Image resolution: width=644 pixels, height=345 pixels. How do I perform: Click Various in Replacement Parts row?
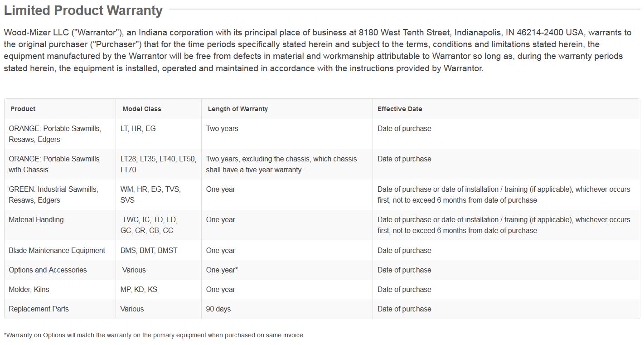point(132,309)
